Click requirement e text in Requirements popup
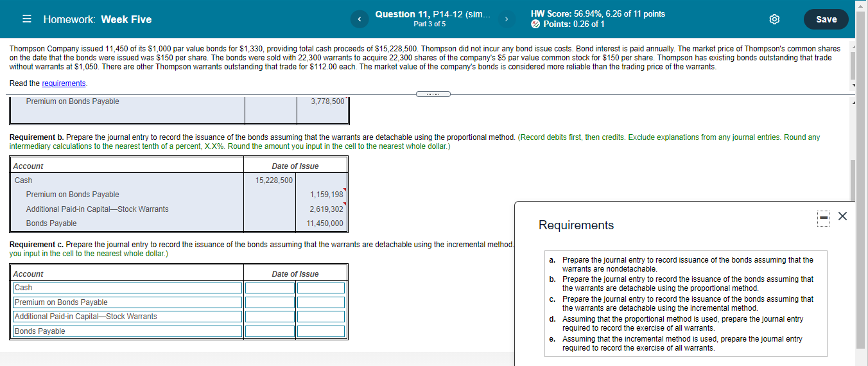The height and width of the screenshot is (366, 868). 682,343
